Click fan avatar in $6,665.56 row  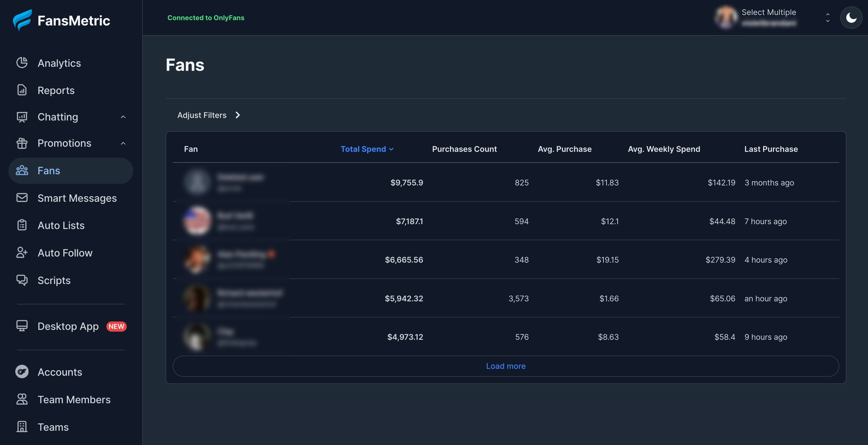[197, 260]
